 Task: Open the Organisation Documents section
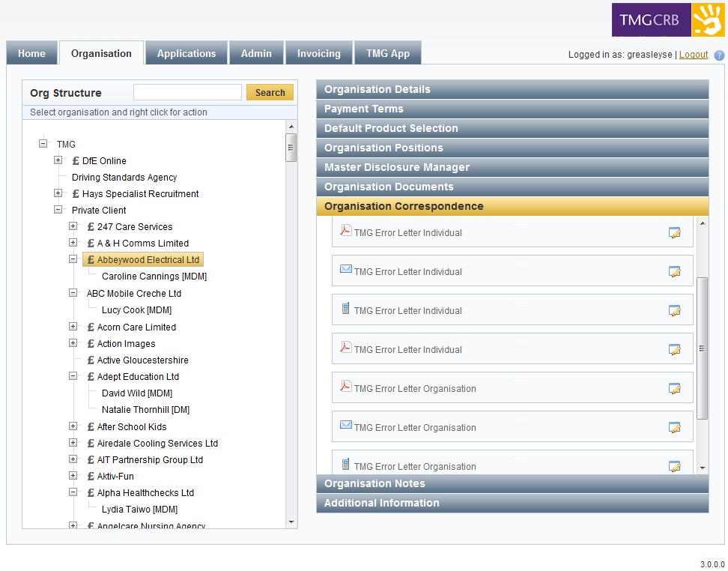[512, 187]
